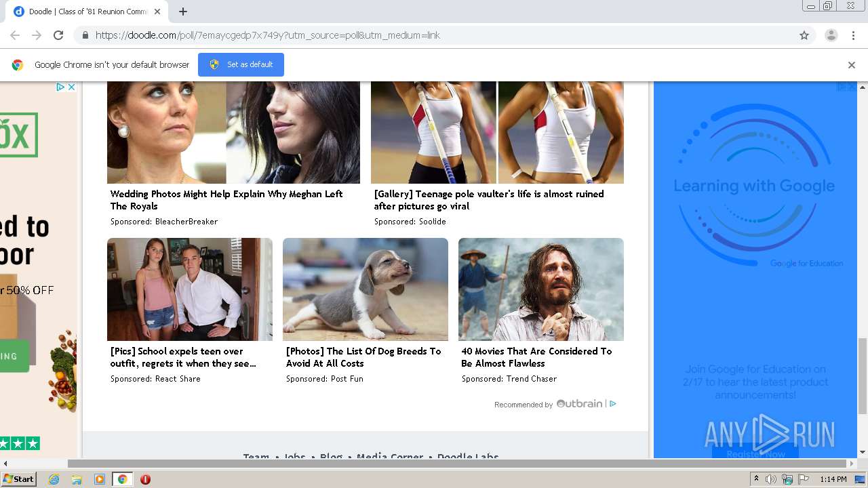This screenshot has height=488, width=868.
Task: Close the left-side banner ad
Action: click(71, 87)
